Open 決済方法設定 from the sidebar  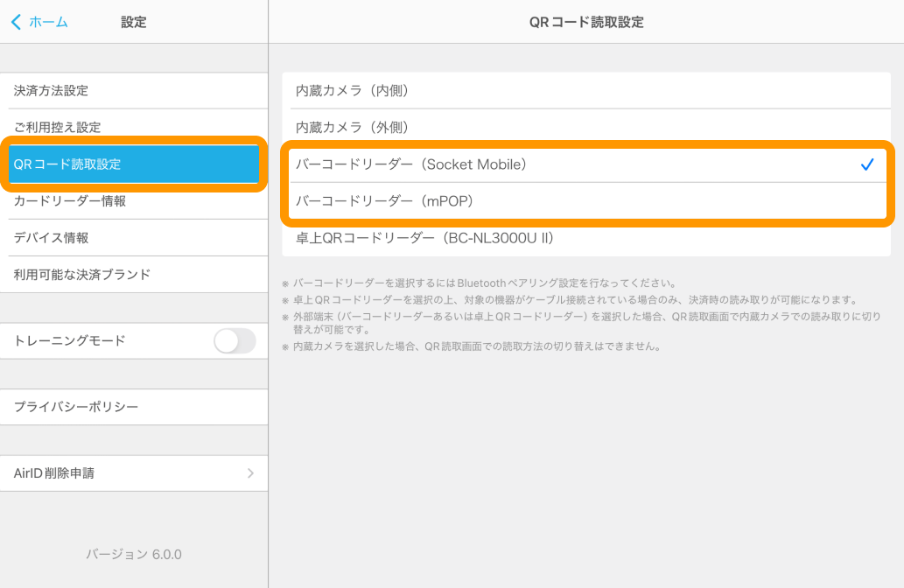tap(131, 90)
